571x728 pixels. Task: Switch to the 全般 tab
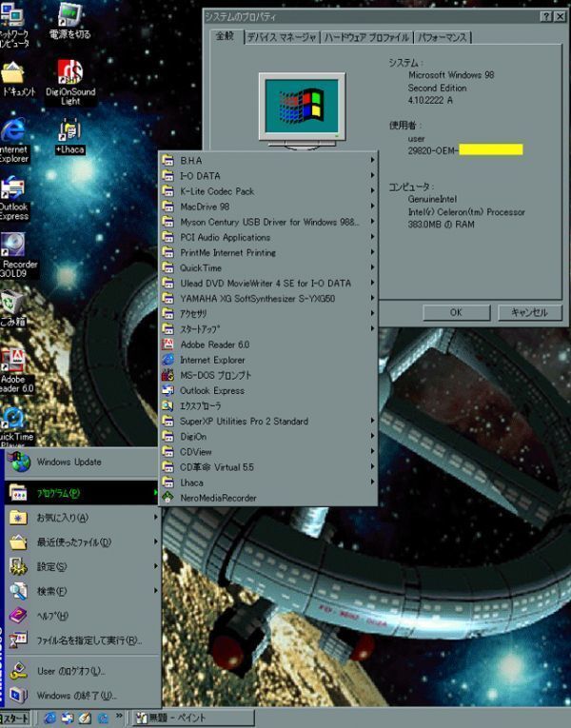226,36
